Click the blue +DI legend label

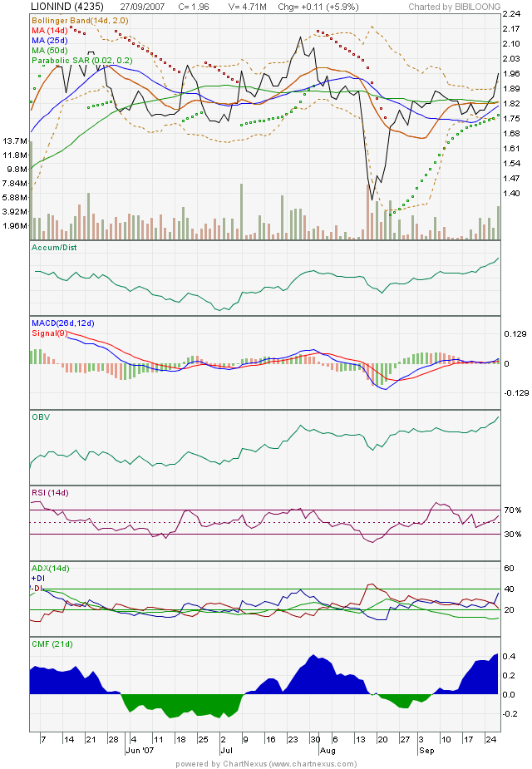tap(38, 578)
